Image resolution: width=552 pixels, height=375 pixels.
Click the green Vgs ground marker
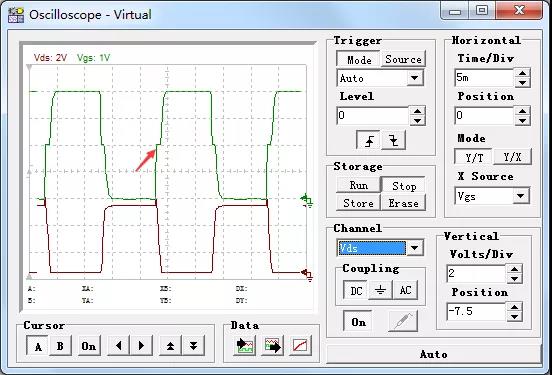click(x=306, y=200)
